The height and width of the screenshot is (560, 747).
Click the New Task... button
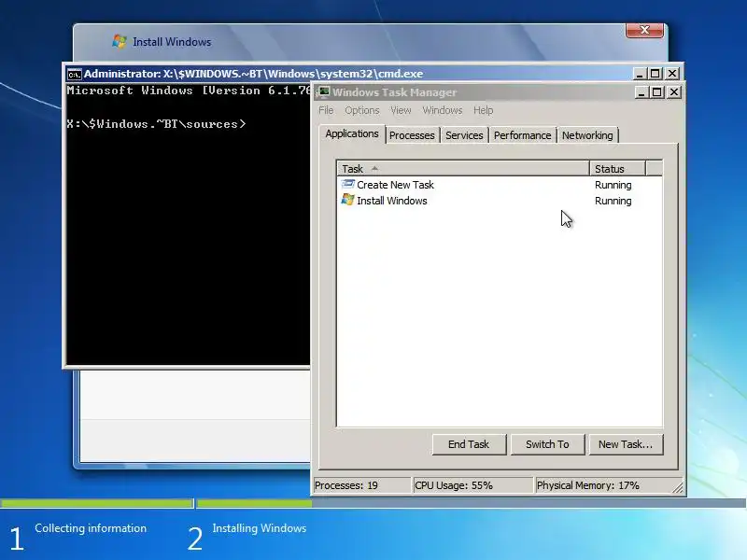[626, 444]
